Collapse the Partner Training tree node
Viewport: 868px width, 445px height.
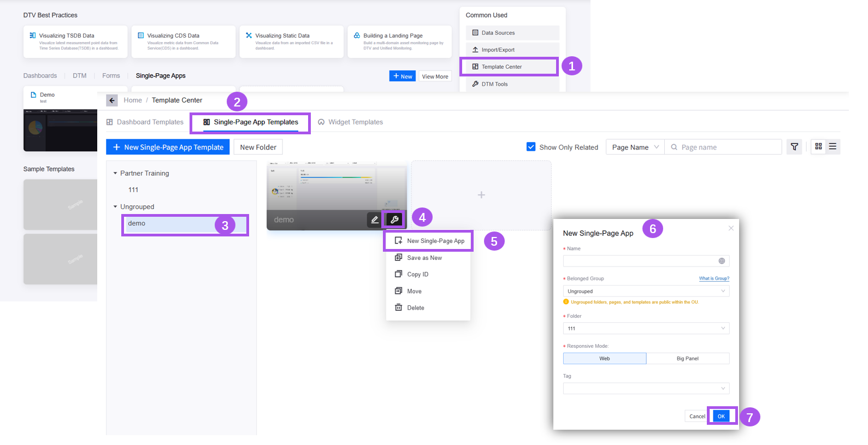[x=115, y=173]
